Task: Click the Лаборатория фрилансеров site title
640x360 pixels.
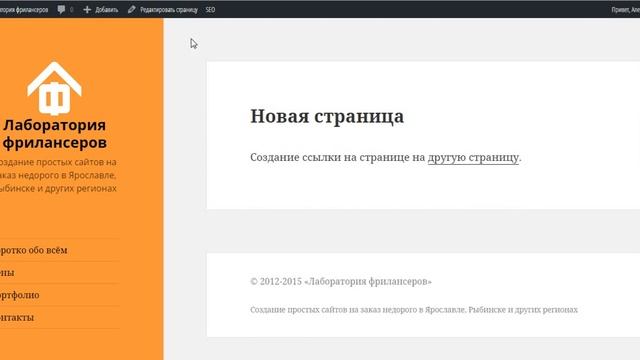Action: 54,133
